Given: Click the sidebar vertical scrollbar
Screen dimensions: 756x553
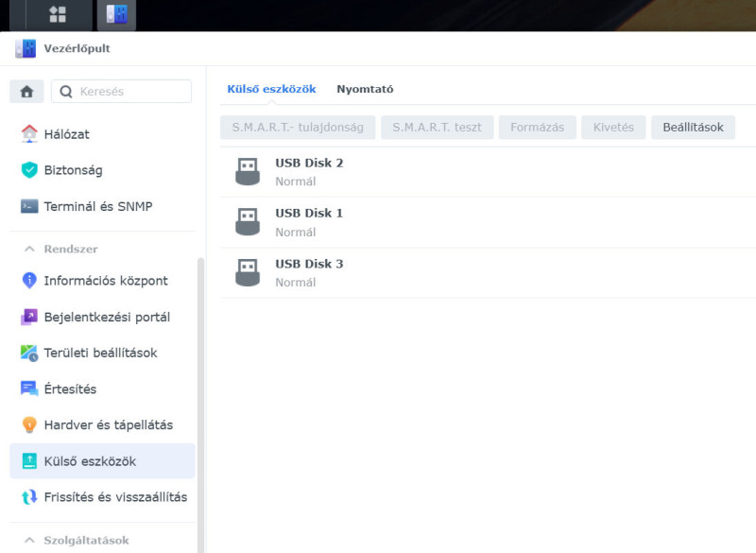Looking at the screenshot, I should (200, 405).
